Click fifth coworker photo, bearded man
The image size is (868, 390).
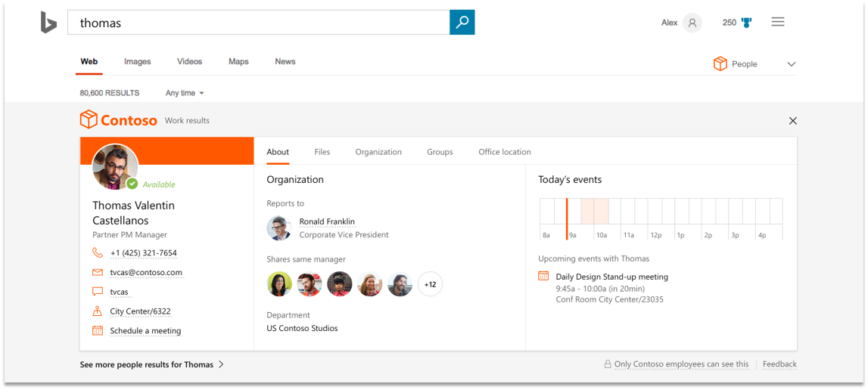[400, 284]
